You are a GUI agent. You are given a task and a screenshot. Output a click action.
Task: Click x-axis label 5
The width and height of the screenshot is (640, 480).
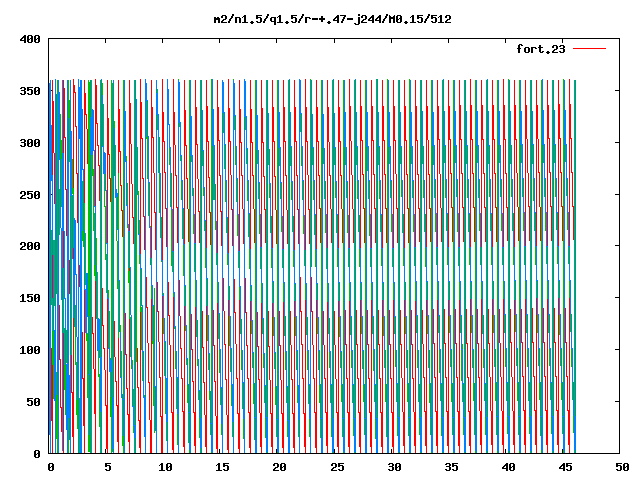pos(107,467)
